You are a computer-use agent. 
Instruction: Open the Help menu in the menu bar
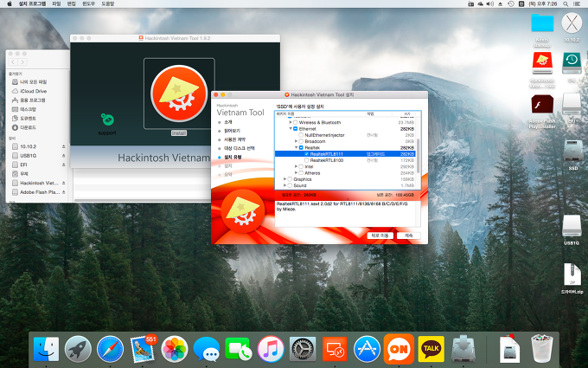pos(107,3)
